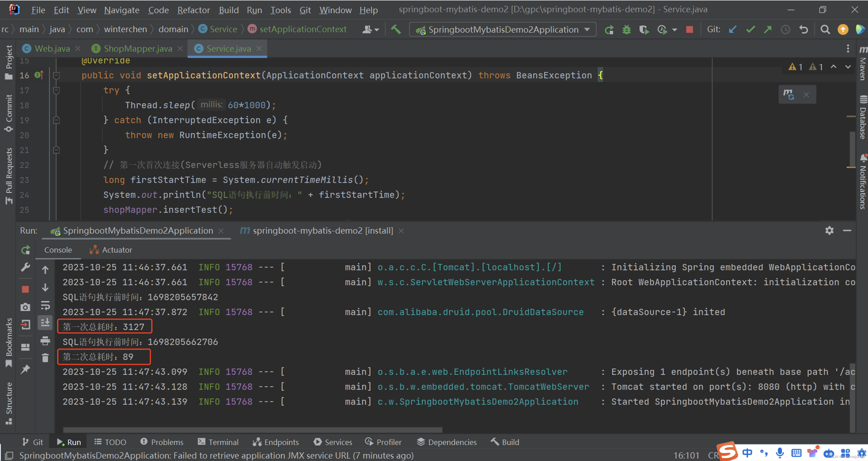Open the editor tabs more options menu
Screen dimensions: 868x461
(x=848, y=49)
